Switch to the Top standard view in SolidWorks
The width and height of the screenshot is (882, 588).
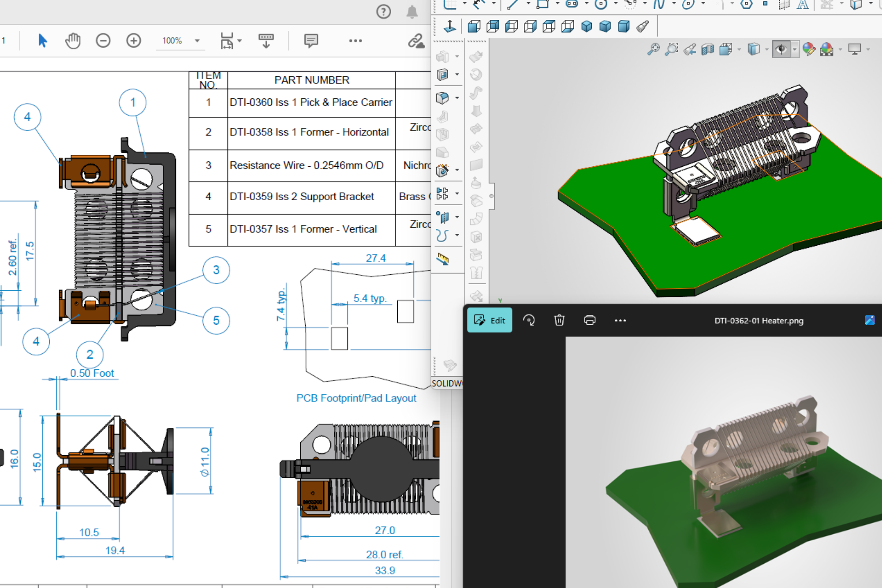pos(549,26)
